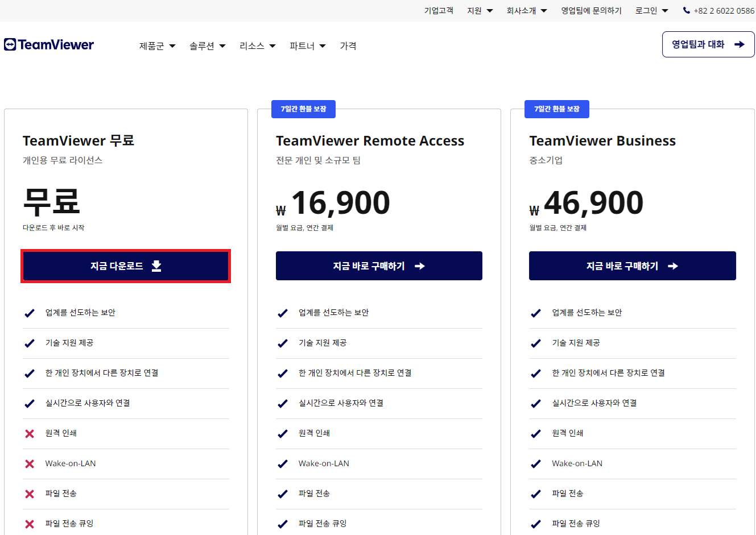Click the 영업팀과 대화 button
This screenshot has width=756, height=535.
tap(708, 44)
